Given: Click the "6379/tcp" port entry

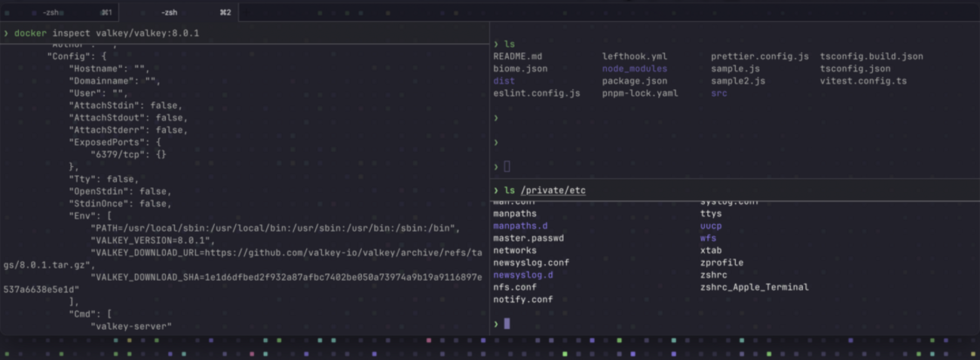Looking at the screenshot, I should coord(128,155).
